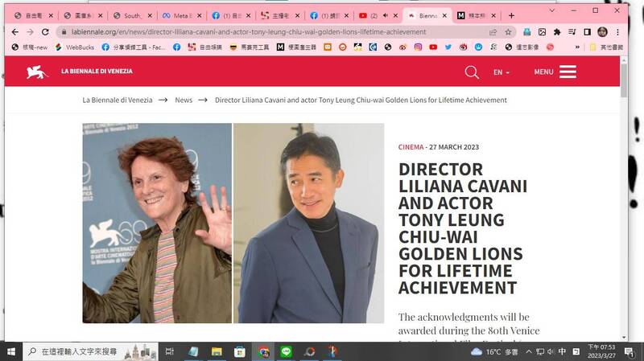The height and width of the screenshot is (361, 644).
Task: Reload the current page
Action: (x=45, y=32)
